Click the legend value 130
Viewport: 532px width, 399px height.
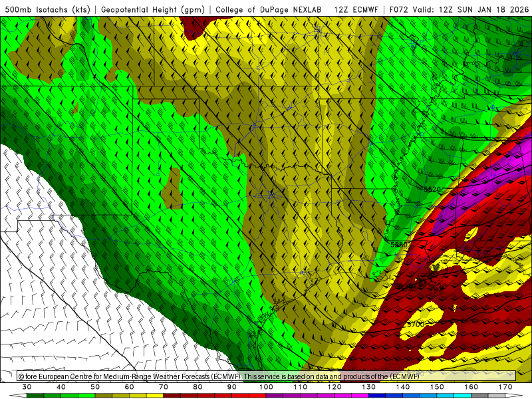tap(368, 387)
